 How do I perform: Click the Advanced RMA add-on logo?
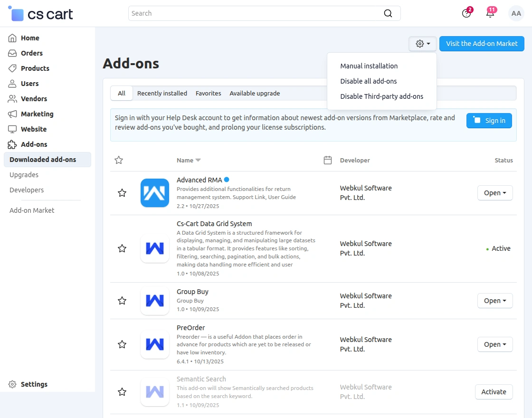click(155, 193)
